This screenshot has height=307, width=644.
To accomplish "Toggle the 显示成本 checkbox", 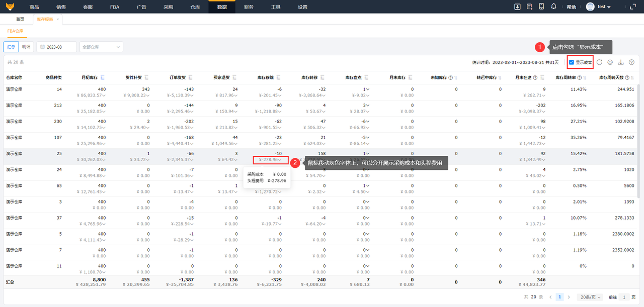I will pyautogui.click(x=571, y=62).
